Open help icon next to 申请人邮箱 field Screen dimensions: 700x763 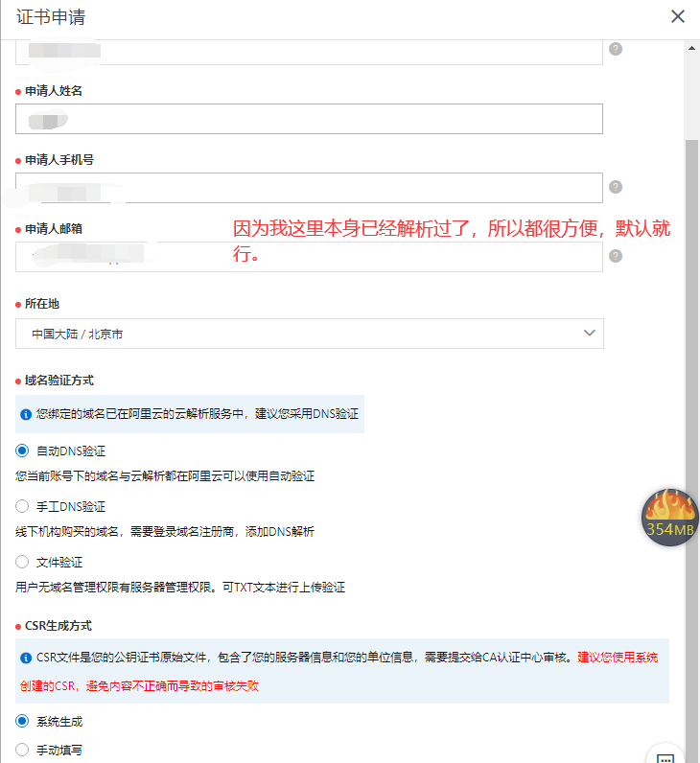(616, 256)
